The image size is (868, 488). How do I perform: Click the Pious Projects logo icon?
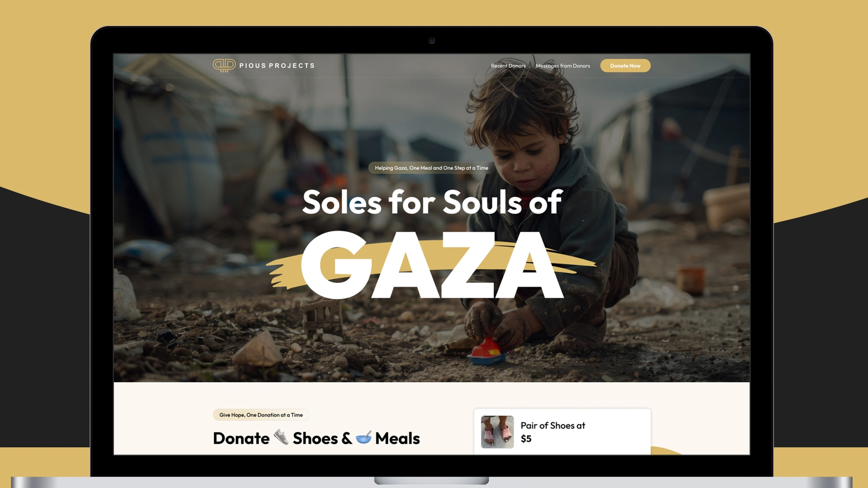coord(224,66)
